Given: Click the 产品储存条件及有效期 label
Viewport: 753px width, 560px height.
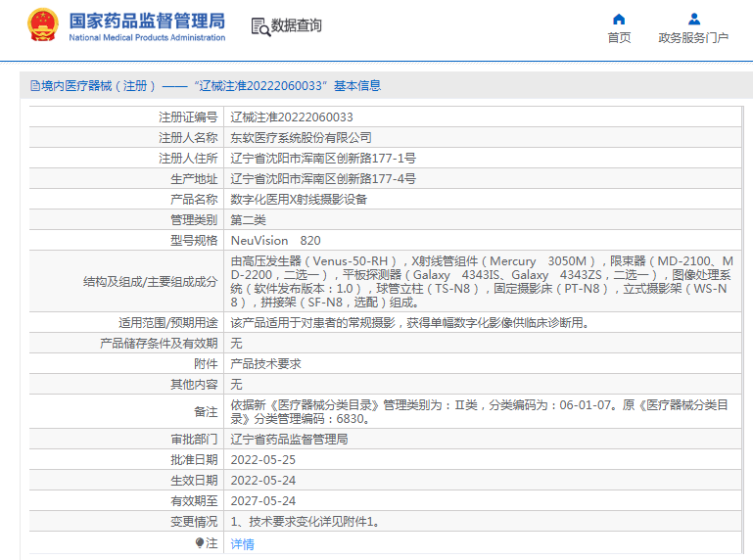Looking at the screenshot, I should (x=159, y=344).
